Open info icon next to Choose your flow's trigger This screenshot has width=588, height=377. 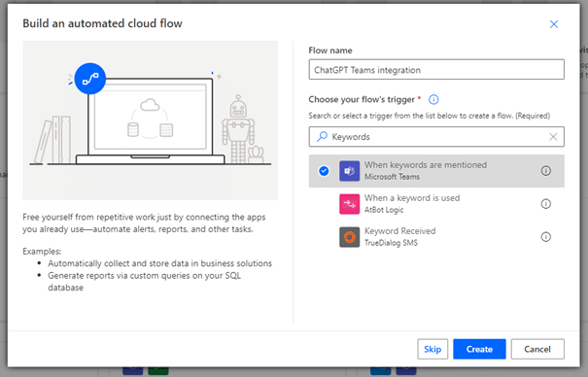pos(433,100)
